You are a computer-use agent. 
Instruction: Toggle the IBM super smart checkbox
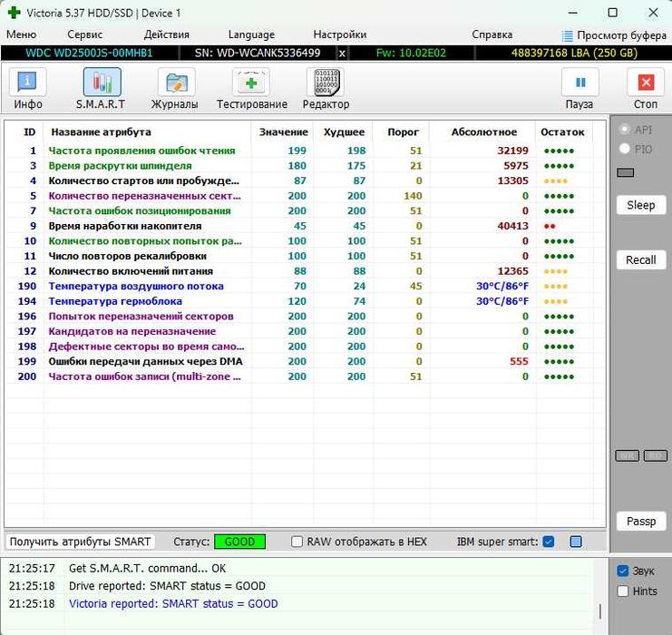(x=548, y=542)
